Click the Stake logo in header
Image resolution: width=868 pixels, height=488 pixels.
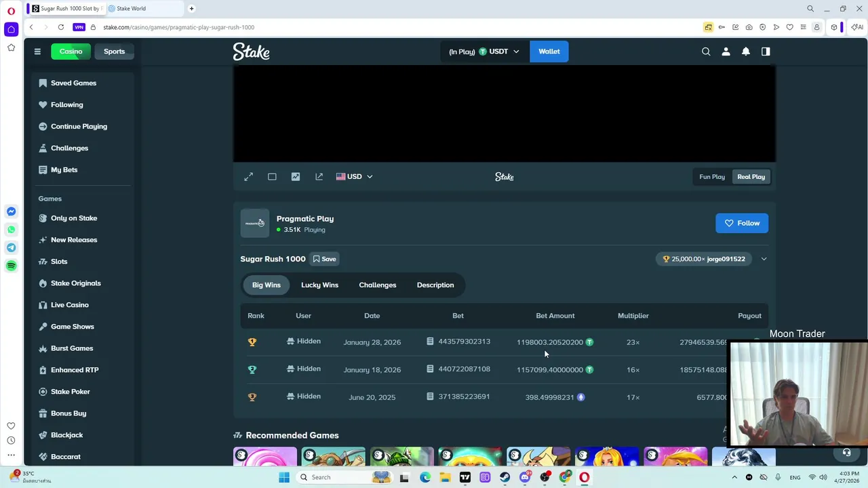pyautogui.click(x=252, y=52)
